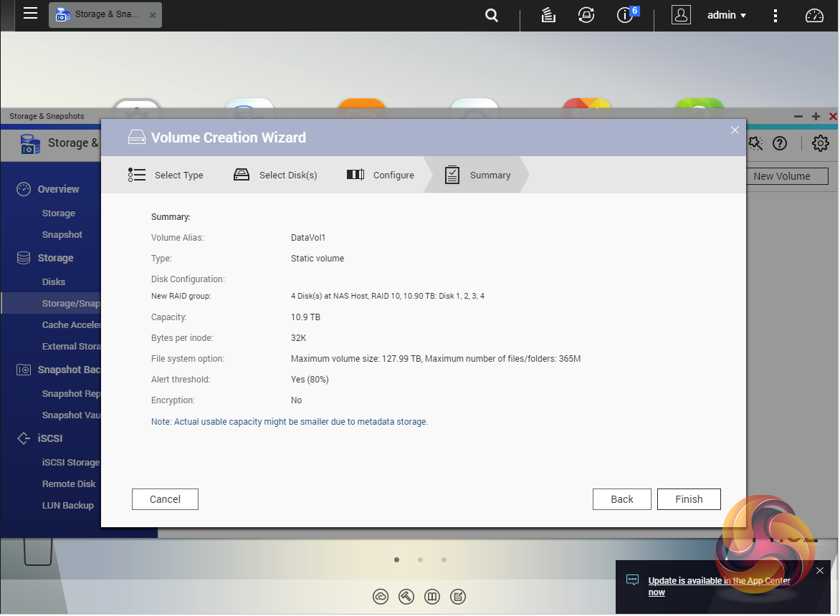Switch to second desktop page dot
The height and width of the screenshot is (616, 840).
[x=421, y=560]
